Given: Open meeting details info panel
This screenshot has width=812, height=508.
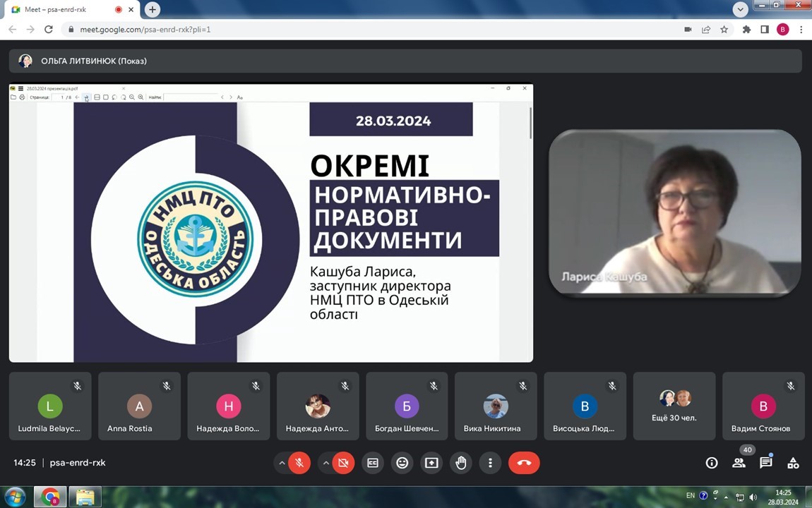Looking at the screenshot, I should 712,463.
